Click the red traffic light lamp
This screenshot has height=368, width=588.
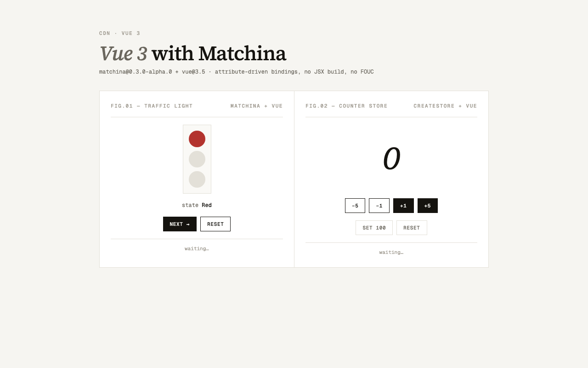click(197, 139)
